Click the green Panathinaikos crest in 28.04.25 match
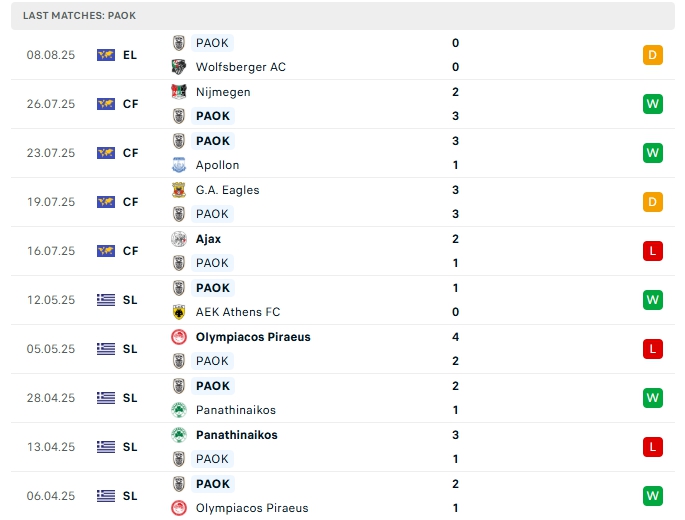This screenshot has height=520, width=685. tap(179, 410)
